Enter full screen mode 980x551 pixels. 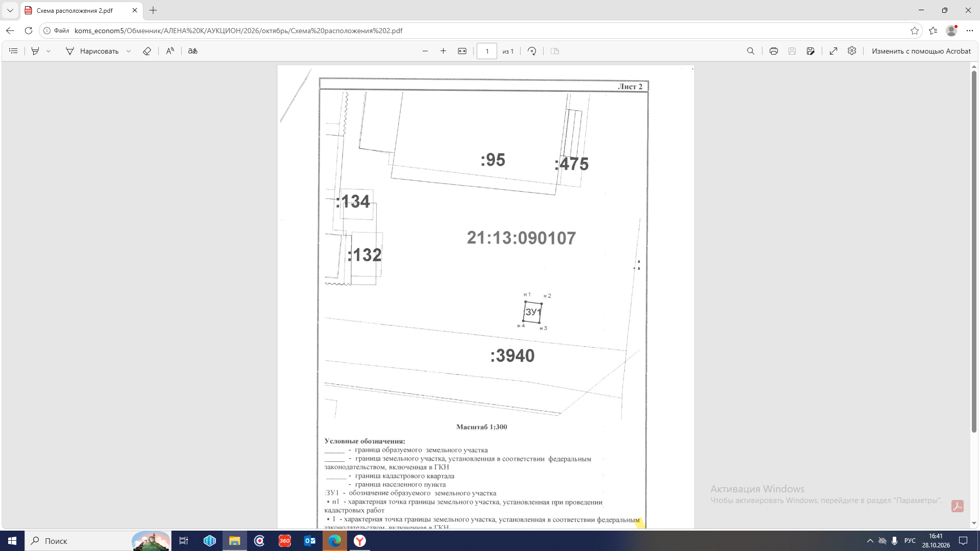(834, 51)
